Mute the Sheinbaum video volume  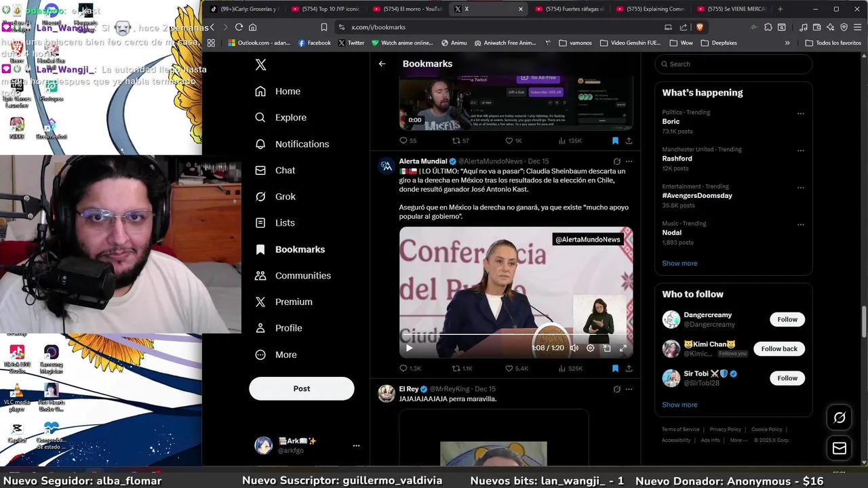[574, 348]
